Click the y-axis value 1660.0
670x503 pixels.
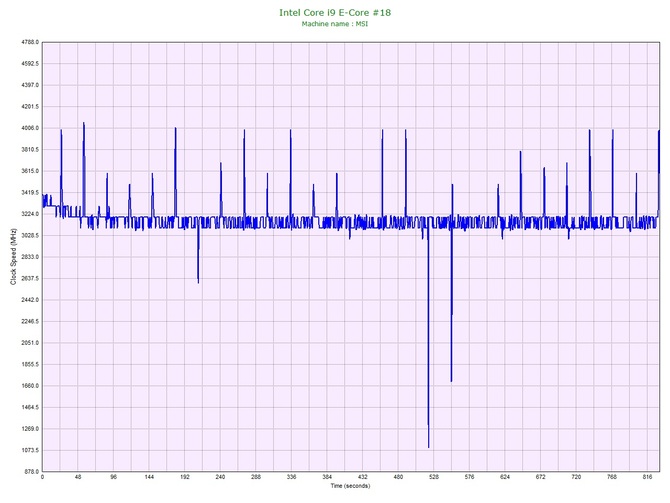coord(30,386)
